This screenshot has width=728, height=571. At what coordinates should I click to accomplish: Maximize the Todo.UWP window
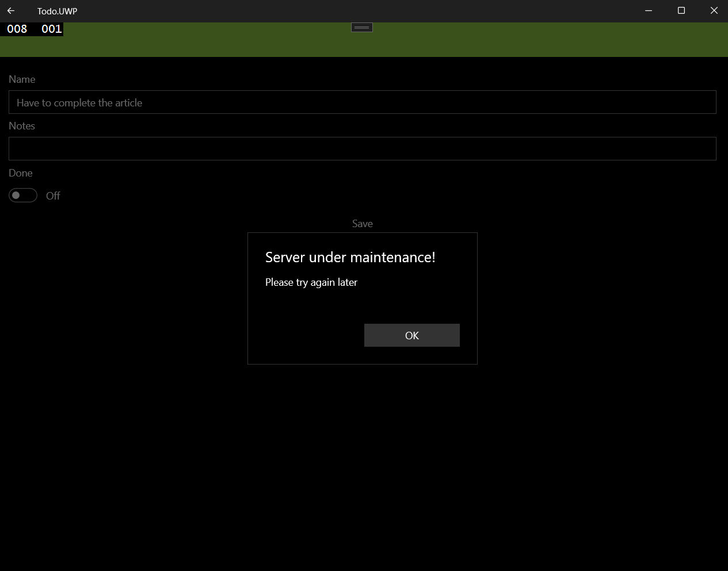click(x=681, y=11)
